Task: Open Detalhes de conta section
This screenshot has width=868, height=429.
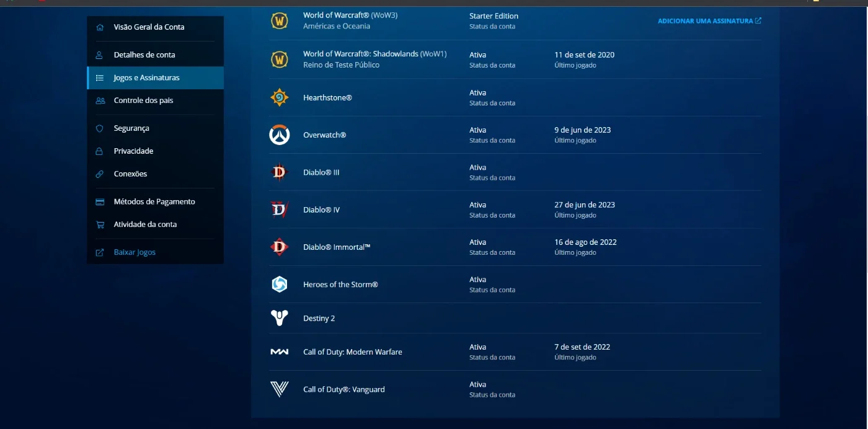Action: (144, 55)
